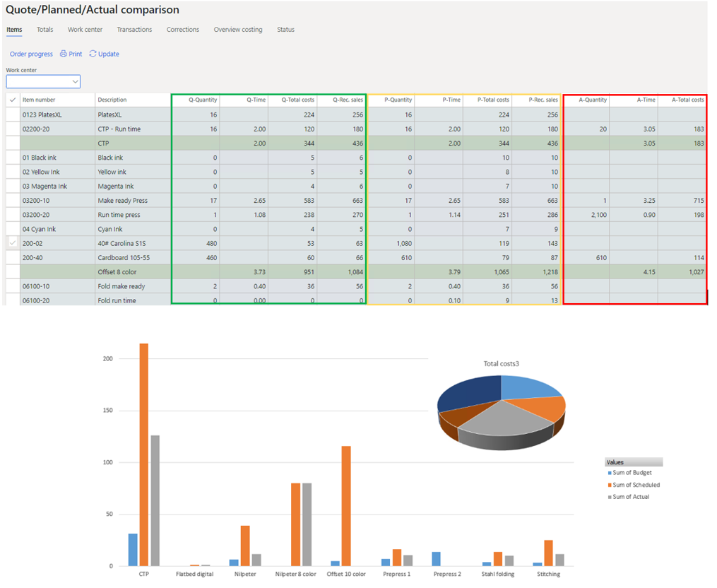Click the Update command
The image size is (717, 588).
108,54
